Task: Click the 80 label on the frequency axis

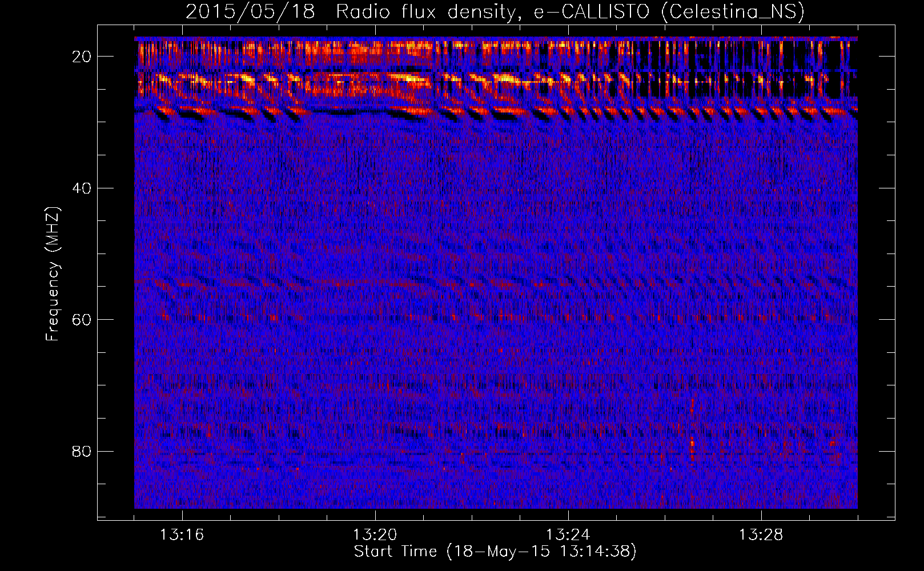Action: click(82, 451)
